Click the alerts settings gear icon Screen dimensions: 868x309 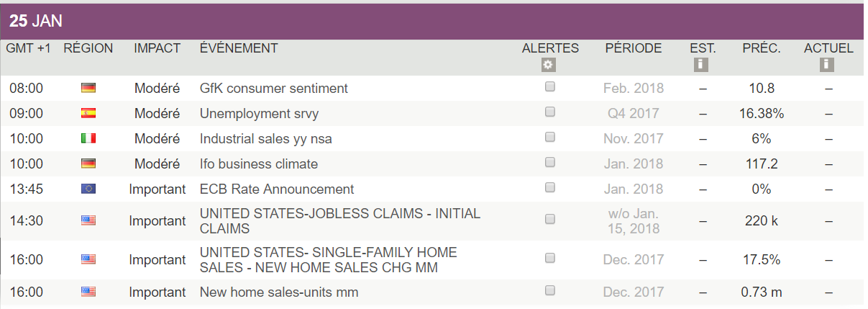(549, 65)
